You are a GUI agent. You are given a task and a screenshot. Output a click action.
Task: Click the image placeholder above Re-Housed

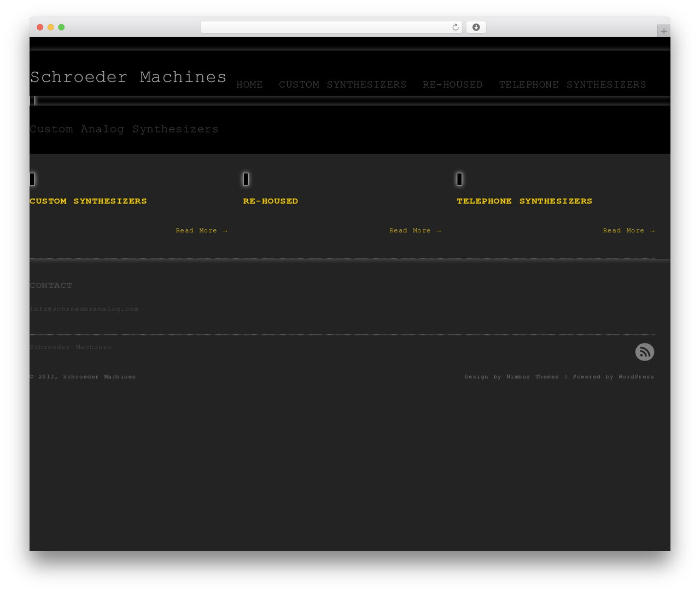pyautogui.click(x=246, y=179)
